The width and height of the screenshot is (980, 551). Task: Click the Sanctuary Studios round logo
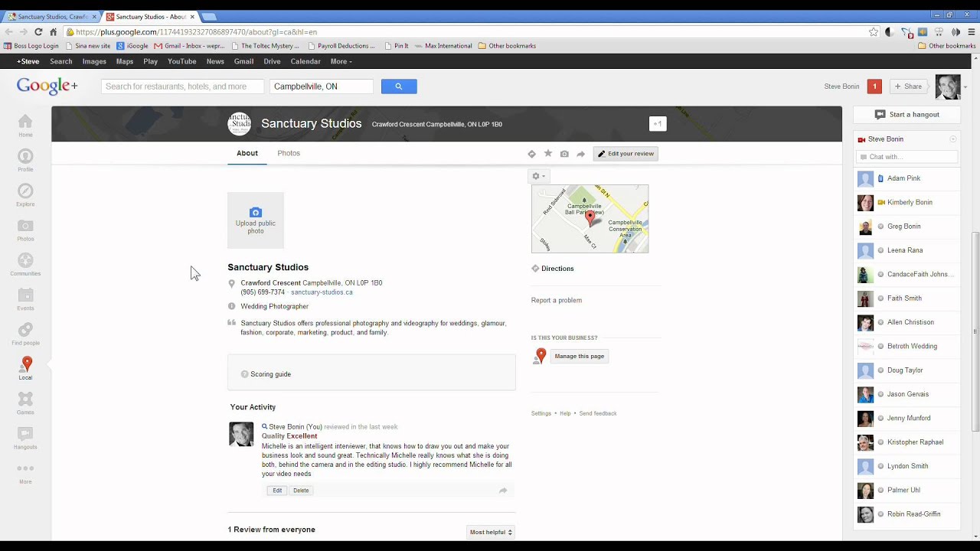pos(240,123)
